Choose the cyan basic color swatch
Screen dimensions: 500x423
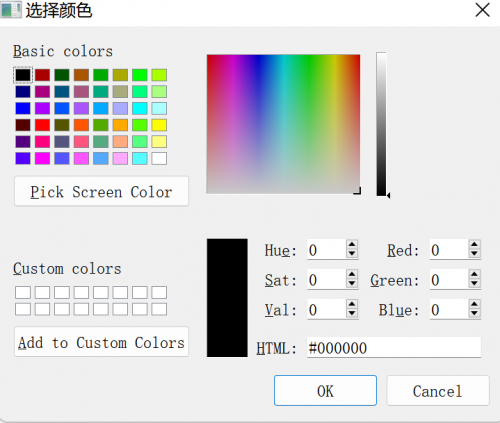pos(140,108)
